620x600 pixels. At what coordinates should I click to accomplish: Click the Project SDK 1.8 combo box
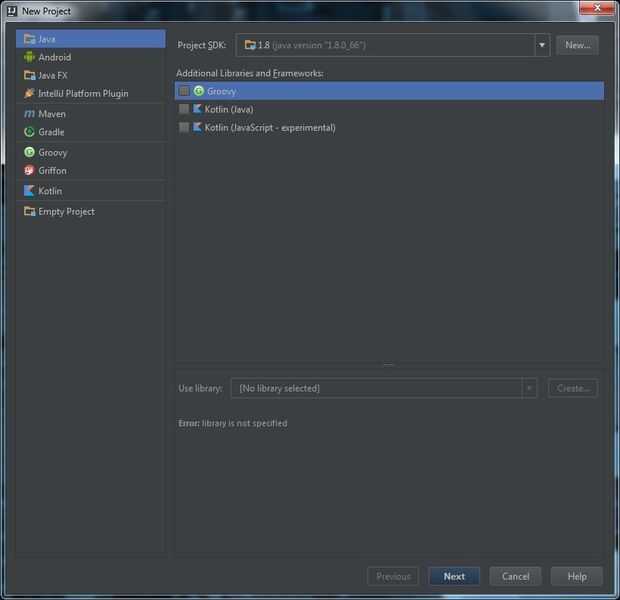392,45
